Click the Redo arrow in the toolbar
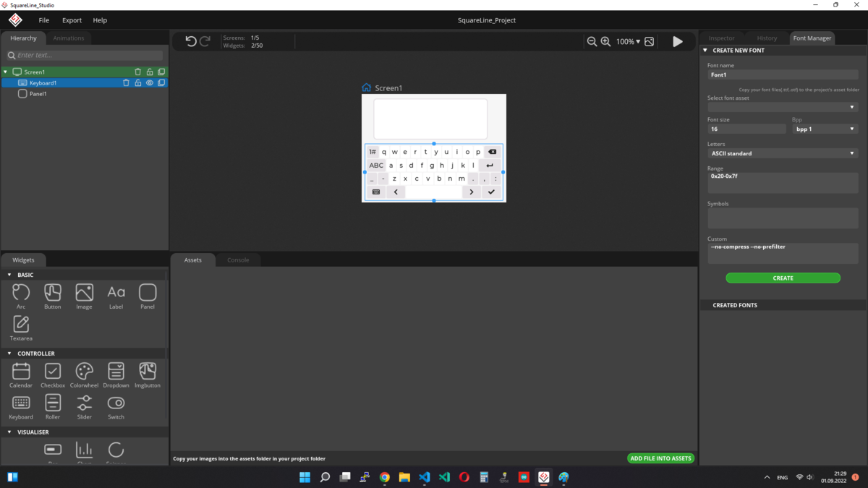 click(205, 42)
